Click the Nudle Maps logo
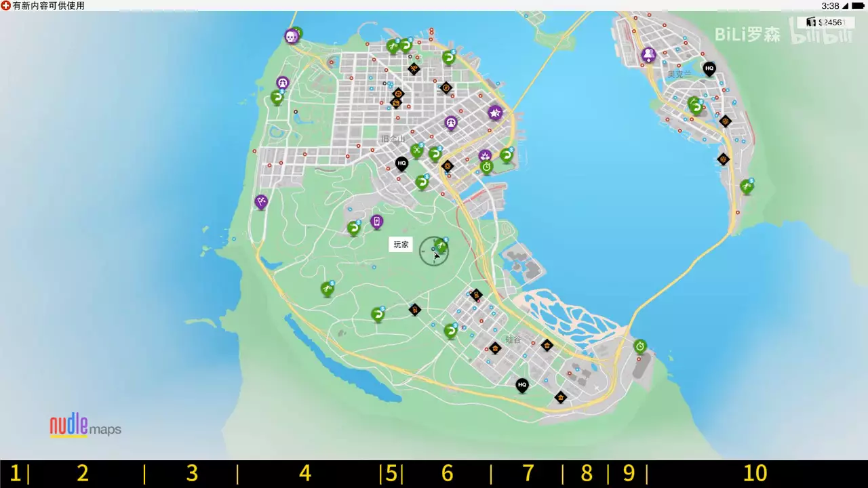The image size is (868, 488). point(85,426)
